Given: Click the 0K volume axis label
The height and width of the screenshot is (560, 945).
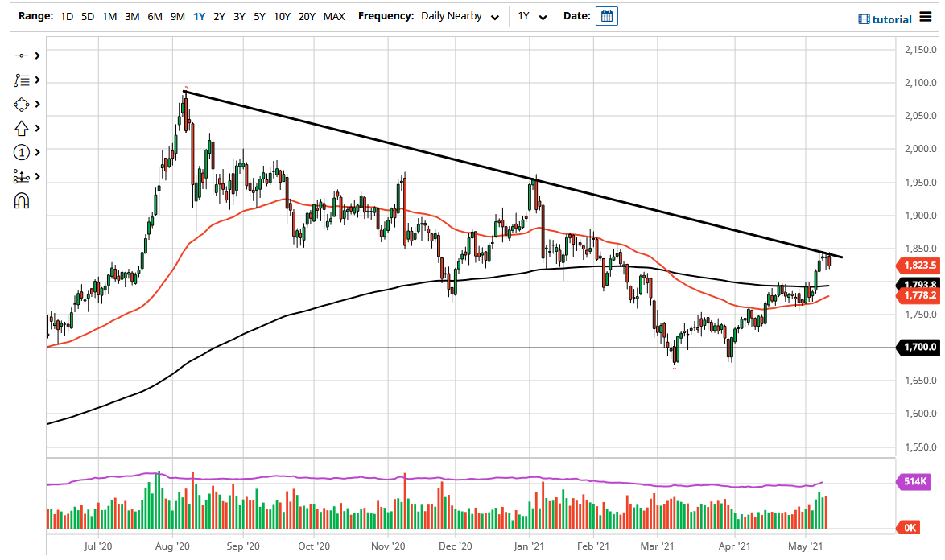Looking at the screenshot, I should [909, 528].
